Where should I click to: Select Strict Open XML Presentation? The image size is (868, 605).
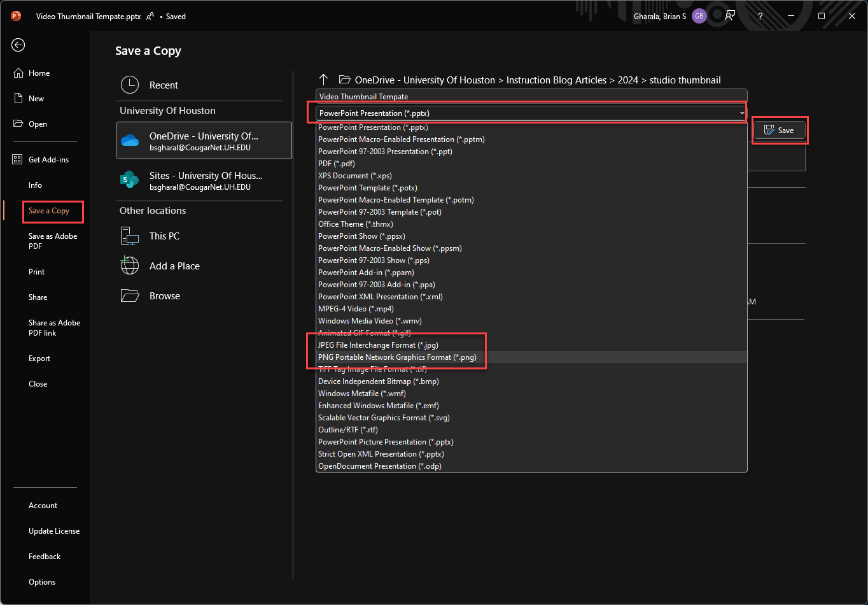click(531, 454)
